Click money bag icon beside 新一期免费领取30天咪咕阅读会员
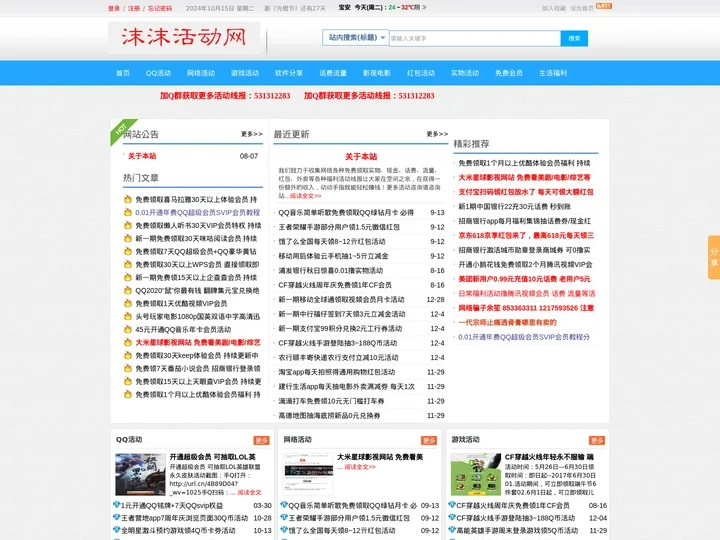This screenshot has width=720, height=540. [x=128, y=238]
